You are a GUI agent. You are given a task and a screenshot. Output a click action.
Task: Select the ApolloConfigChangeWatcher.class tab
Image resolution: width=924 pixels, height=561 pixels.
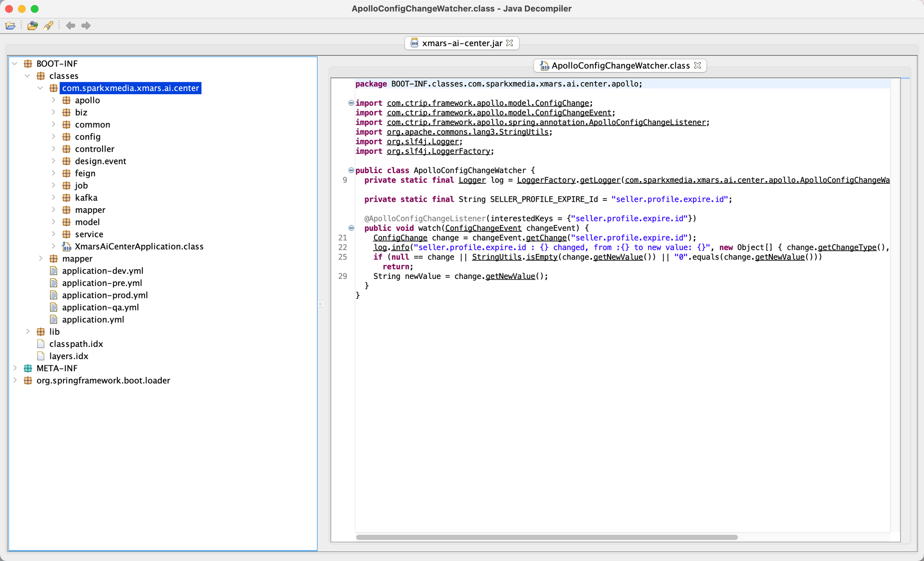coord(620,66)
